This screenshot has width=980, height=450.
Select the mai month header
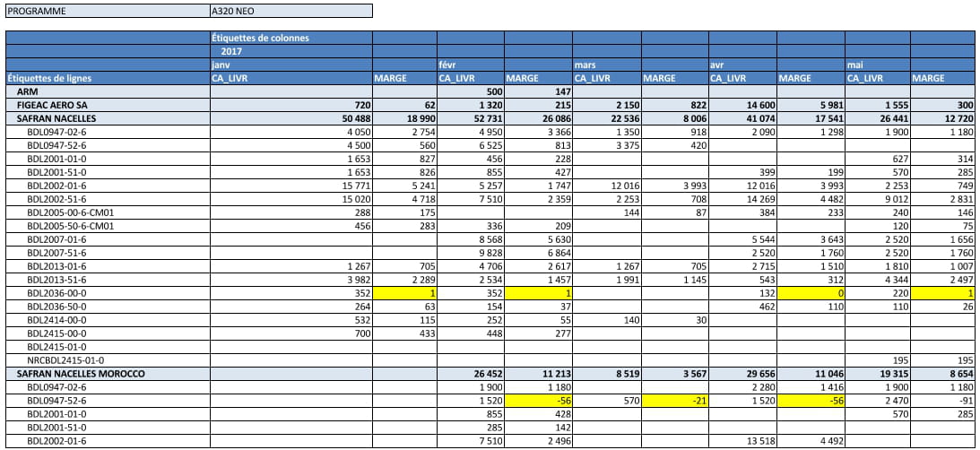[x=878, y=65]
